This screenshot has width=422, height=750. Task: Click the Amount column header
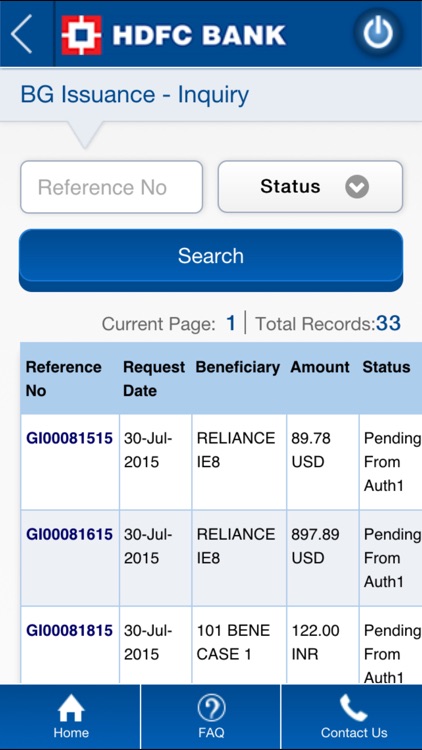click(x=320, y=367)
